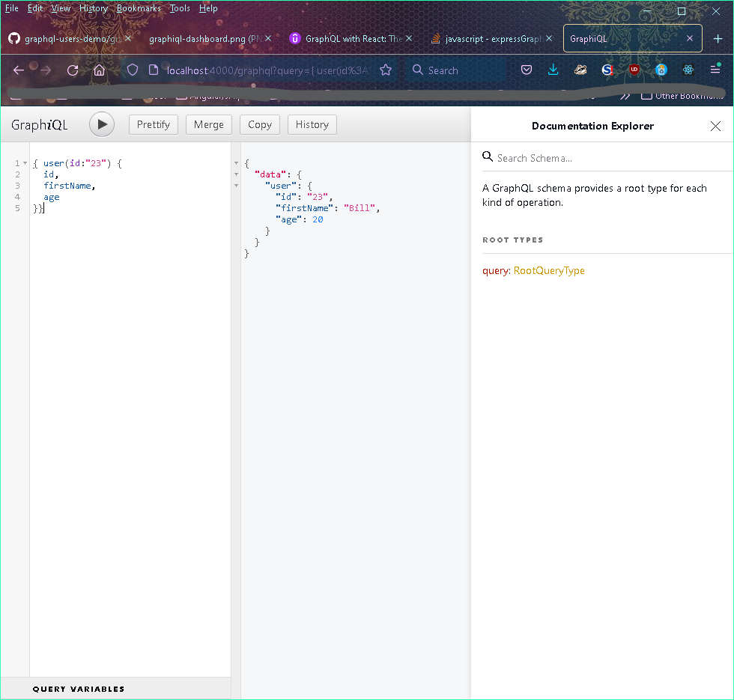Open the Other Bookmarks folder
The height and width of the screenshot is (700, 734).
[x=682, y=96]
